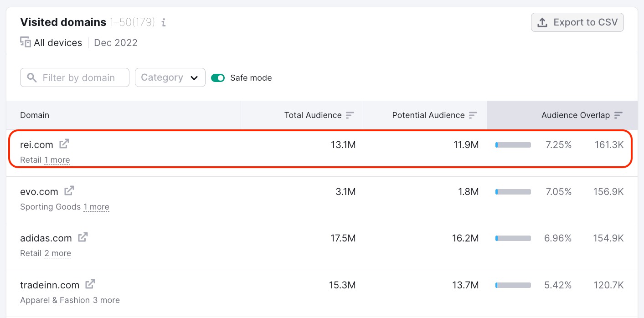Click tradeinn.com overlap count 120.7K

tap(608, 285)
